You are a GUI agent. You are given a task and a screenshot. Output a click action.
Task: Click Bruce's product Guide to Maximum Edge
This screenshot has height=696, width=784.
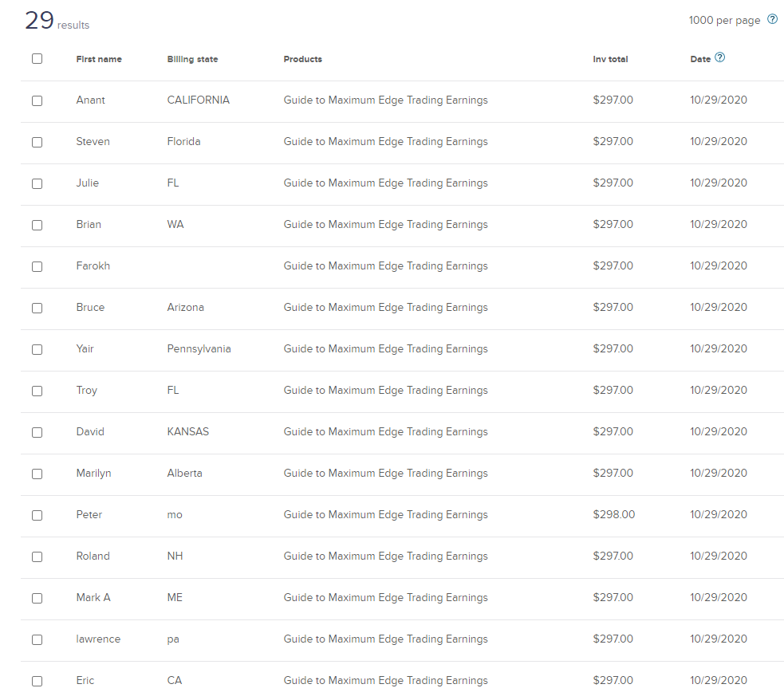385,308
